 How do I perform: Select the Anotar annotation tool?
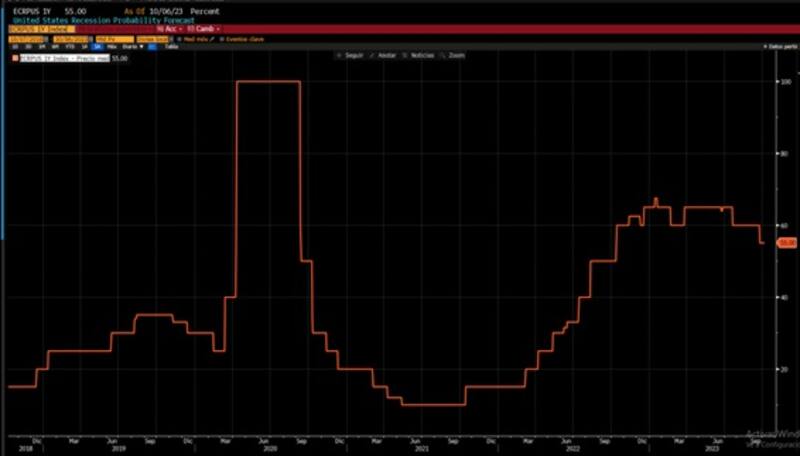(x=386, y=55)
